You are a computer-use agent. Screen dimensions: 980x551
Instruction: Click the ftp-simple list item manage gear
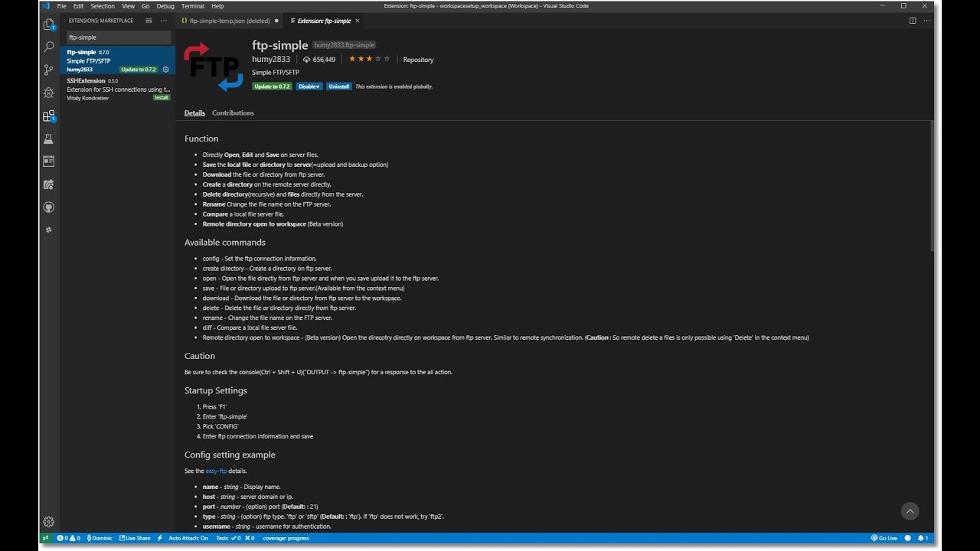coord(165,70)
